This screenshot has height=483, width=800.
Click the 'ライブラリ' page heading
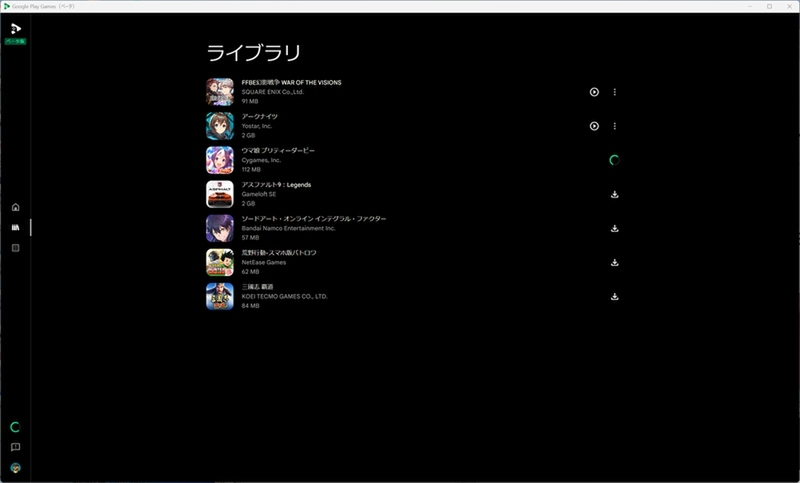(254, 53)
